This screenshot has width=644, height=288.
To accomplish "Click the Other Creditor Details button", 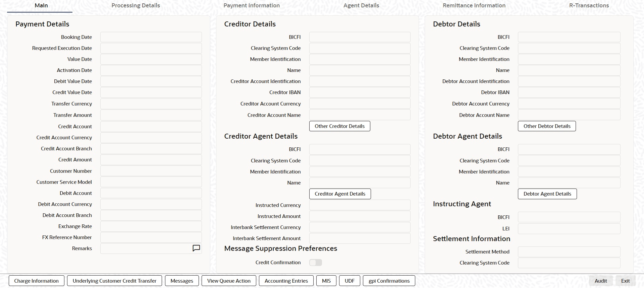I will tap(339, 126).
